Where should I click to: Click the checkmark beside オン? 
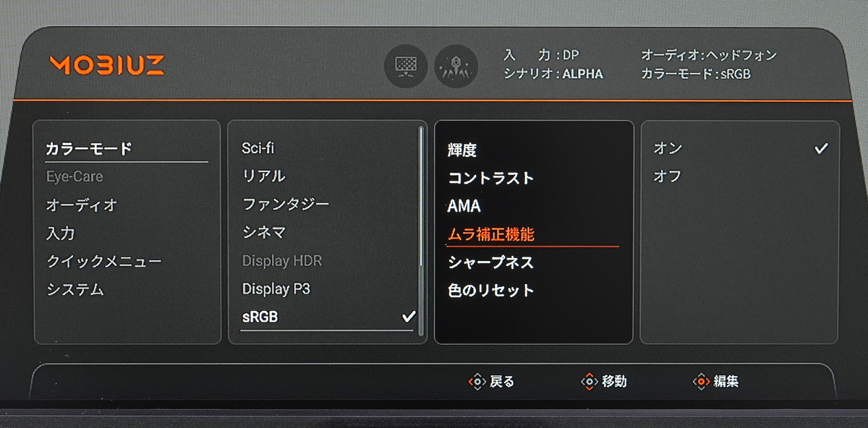pyautogui.click(x=821, y=148)
